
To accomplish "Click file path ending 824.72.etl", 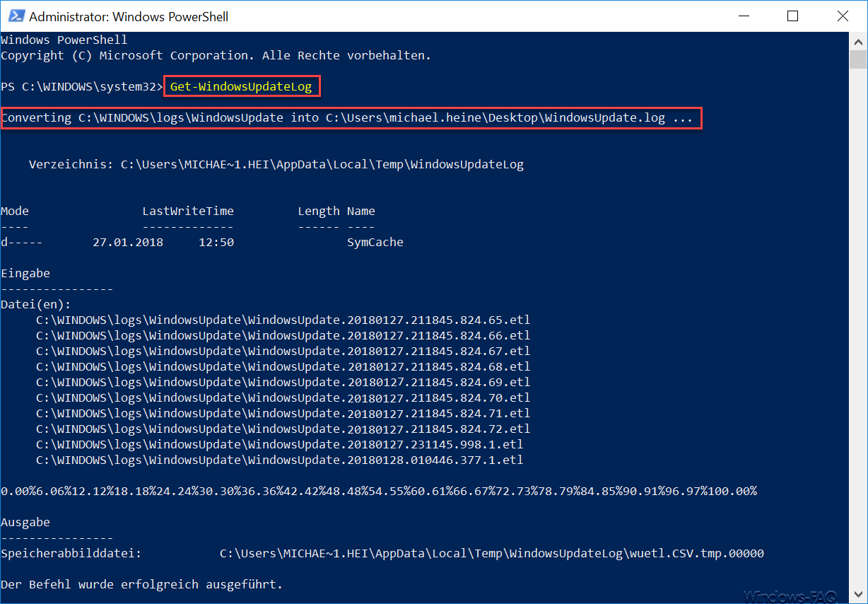I will 283,429.
